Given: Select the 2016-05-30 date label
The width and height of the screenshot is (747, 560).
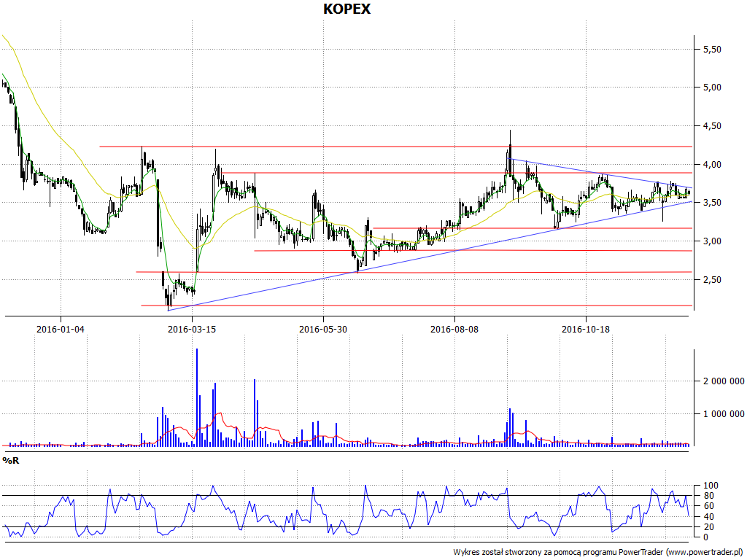Looking at the screenshot, I should [x=323, y=329].
